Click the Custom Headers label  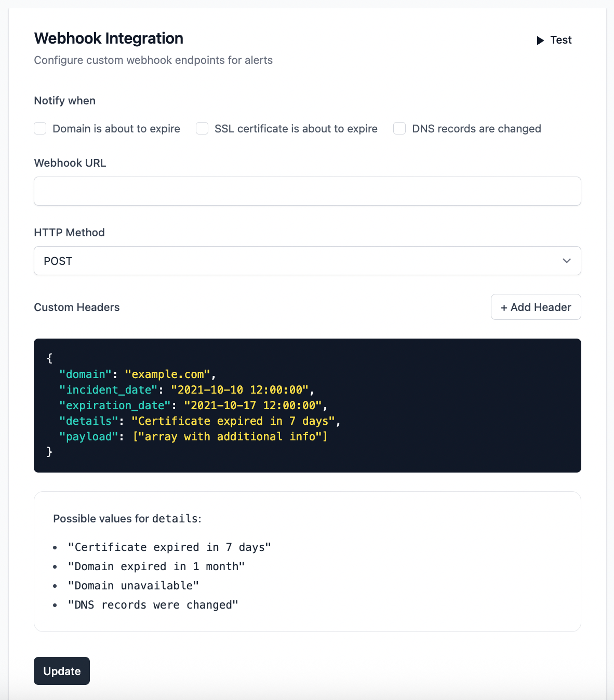pos(76,307)
